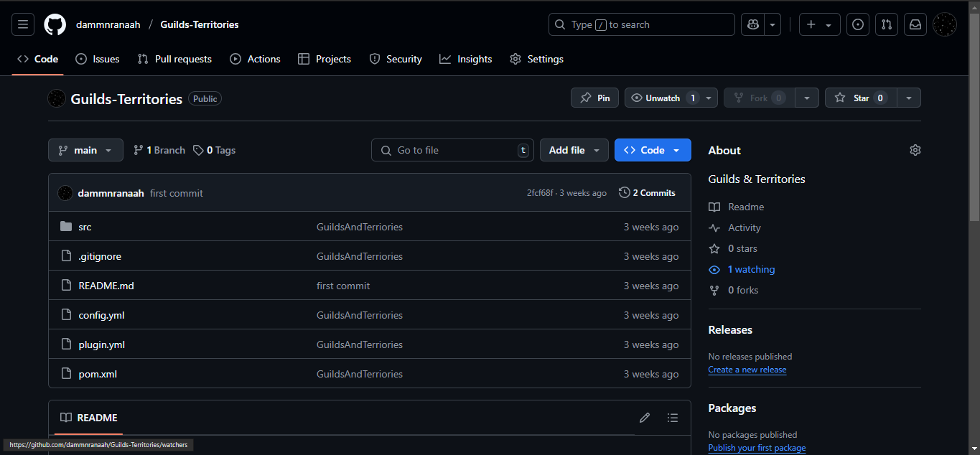This screenshot has height=455, width=980.
Task: Click the commit author avatar thumbnail
Action: pyautogui.click(x=65, y=193)
